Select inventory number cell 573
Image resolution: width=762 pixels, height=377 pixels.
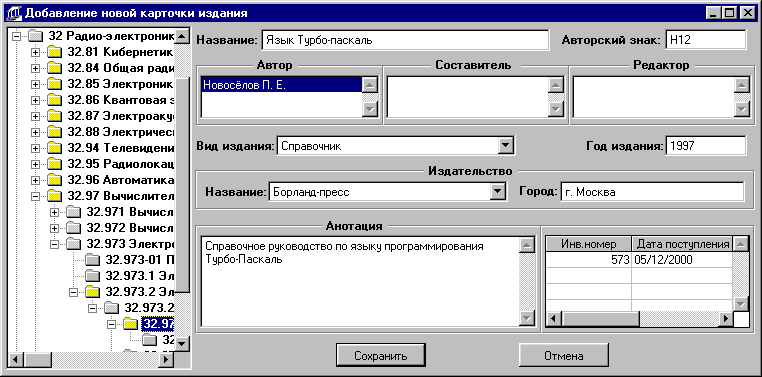click(589, 260)
